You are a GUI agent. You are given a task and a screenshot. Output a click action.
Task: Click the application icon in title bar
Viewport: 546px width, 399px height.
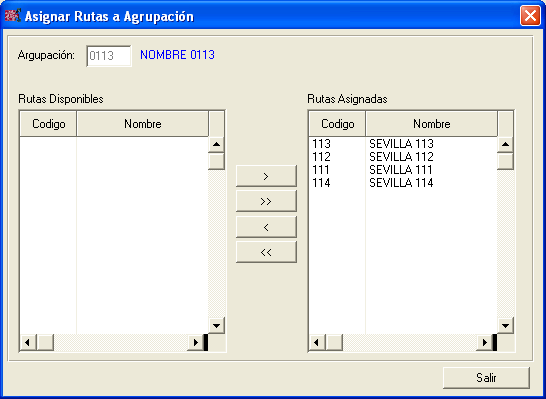(x=13, y=15)
